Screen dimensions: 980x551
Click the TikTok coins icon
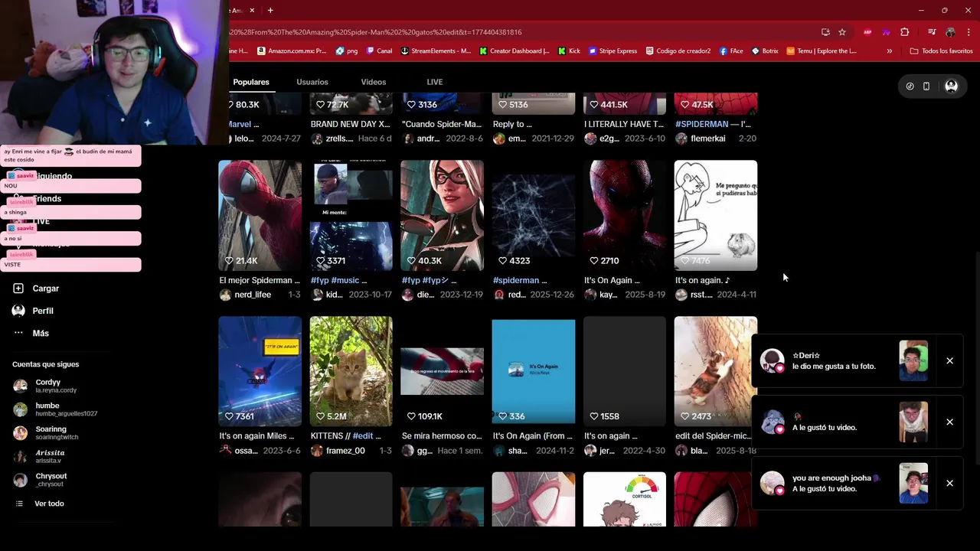tap(910, 86)
